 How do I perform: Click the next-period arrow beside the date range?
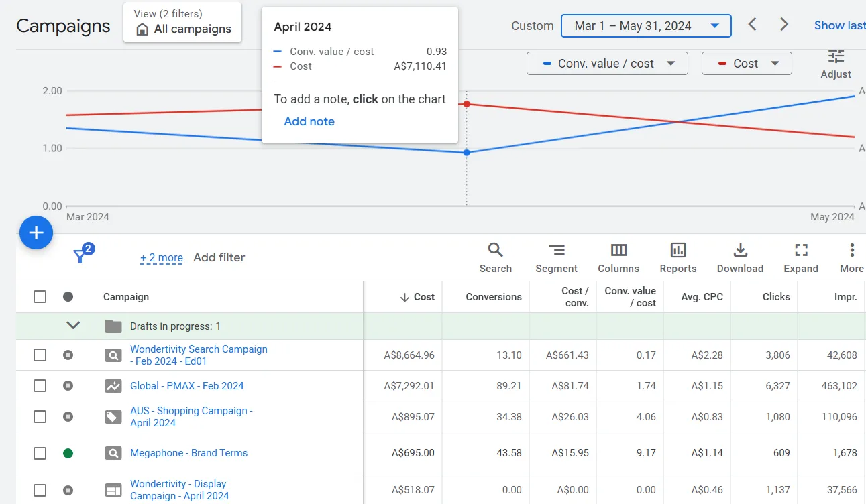tap(783, 24)
